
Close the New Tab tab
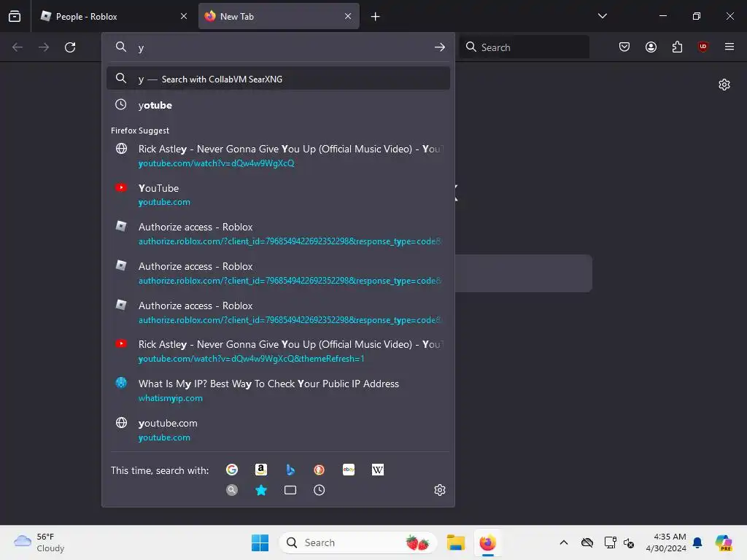348,16
